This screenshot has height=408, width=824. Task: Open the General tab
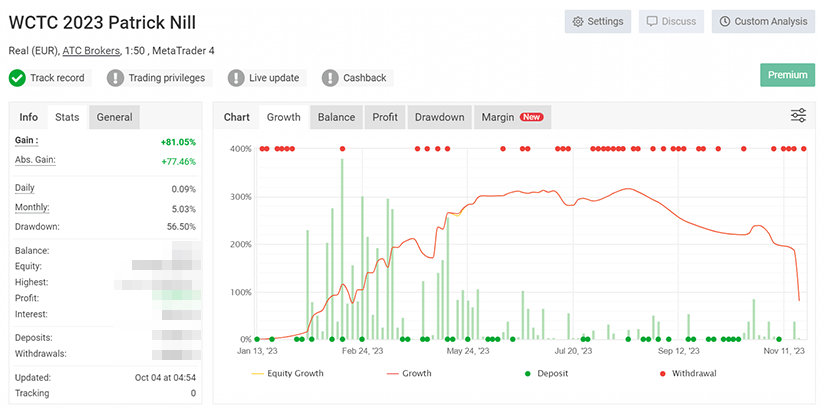point(114,117)
